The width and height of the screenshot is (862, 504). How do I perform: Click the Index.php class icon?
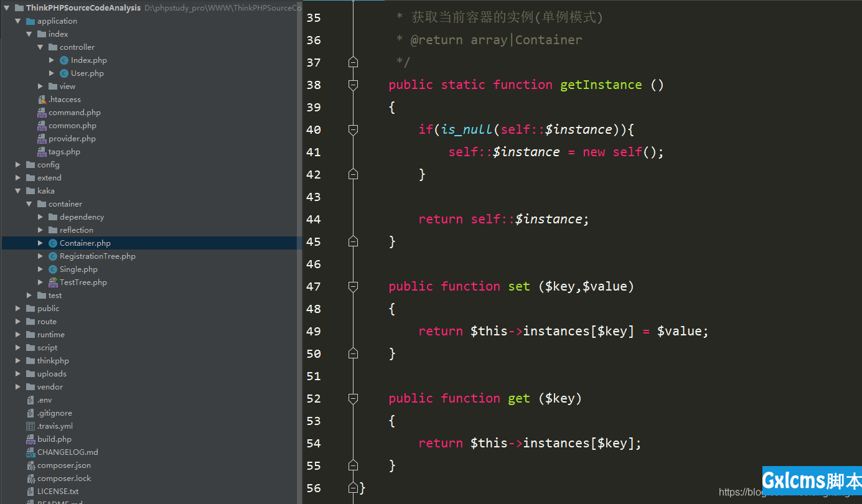point(64,60)
